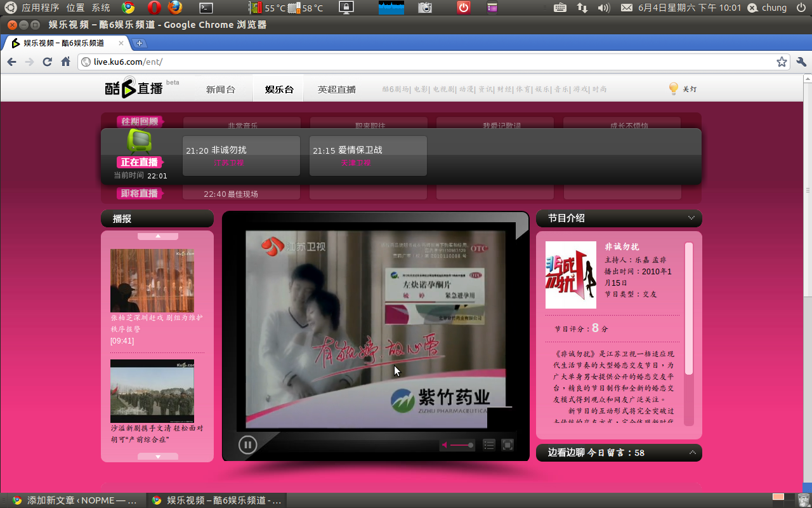
Task: Select the 娱乐台 tab
Action: point(279,90)
